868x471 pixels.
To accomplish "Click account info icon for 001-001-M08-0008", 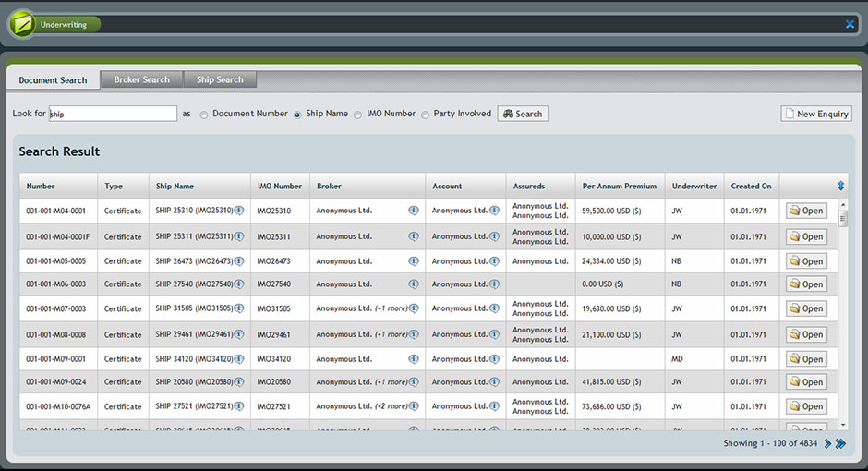I will pyautogui.click(x=494, y=334).
